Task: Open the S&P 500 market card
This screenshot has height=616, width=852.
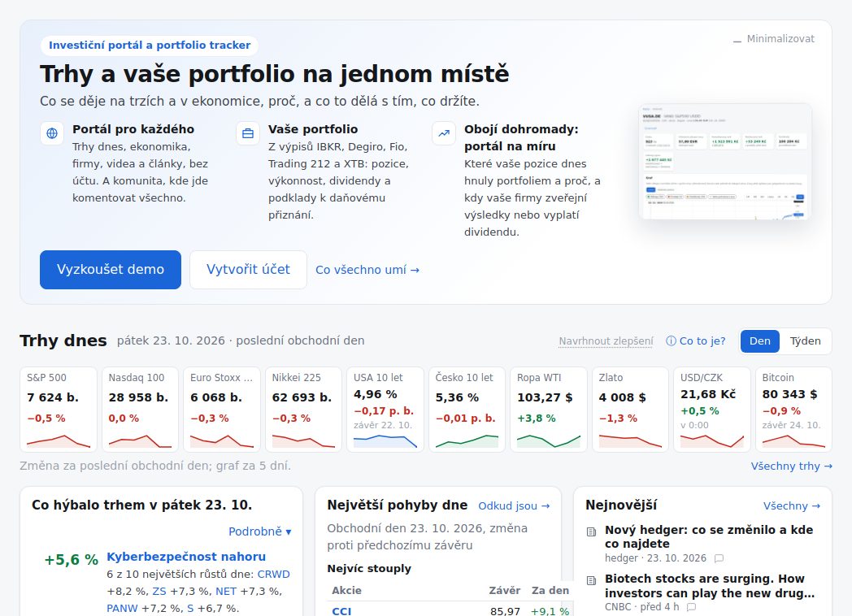Action: [59, 410]
